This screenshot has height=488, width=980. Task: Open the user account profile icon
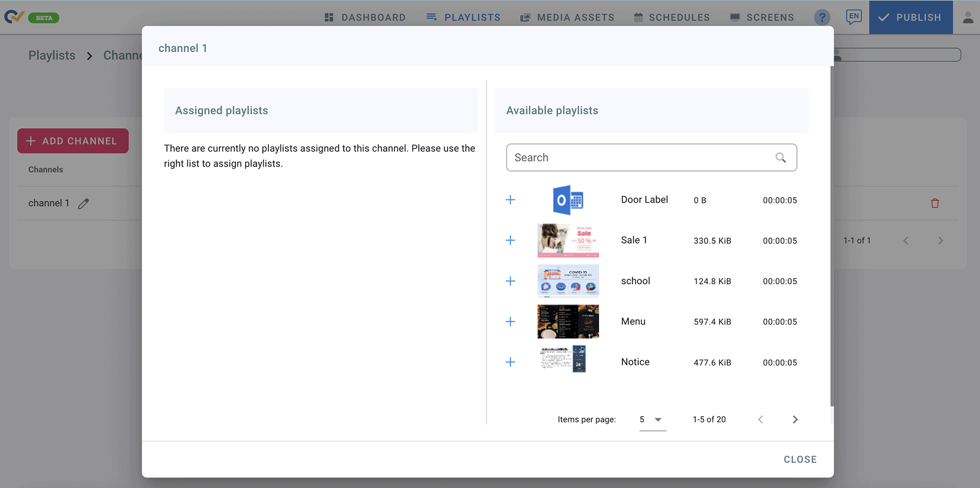pyautogui.click(x=967, y=17)
